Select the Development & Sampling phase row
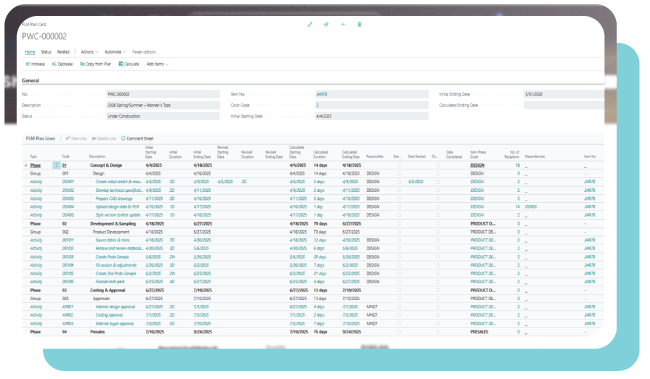 313,224
